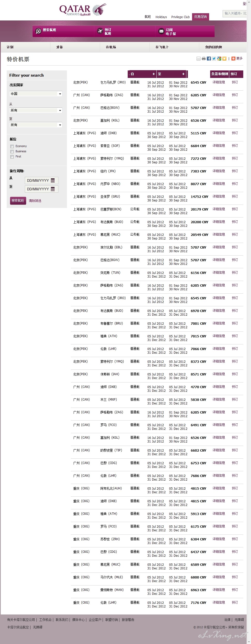The width and height of the screenshot is (251, 644).
Task: Share via the Twitter icon
Action: [x=214, y=59]
